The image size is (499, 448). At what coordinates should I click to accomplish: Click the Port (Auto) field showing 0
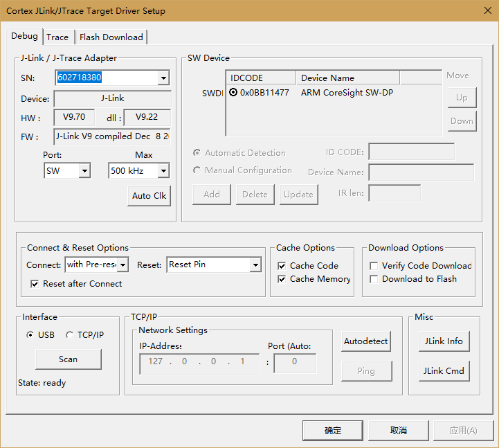(295, 364)
